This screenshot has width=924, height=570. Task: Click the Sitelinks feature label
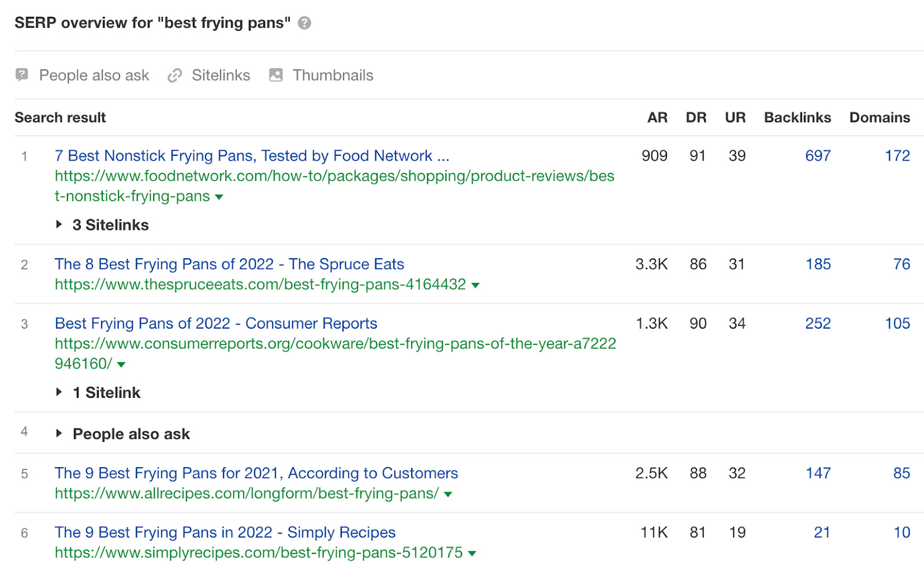pos(221,76)
